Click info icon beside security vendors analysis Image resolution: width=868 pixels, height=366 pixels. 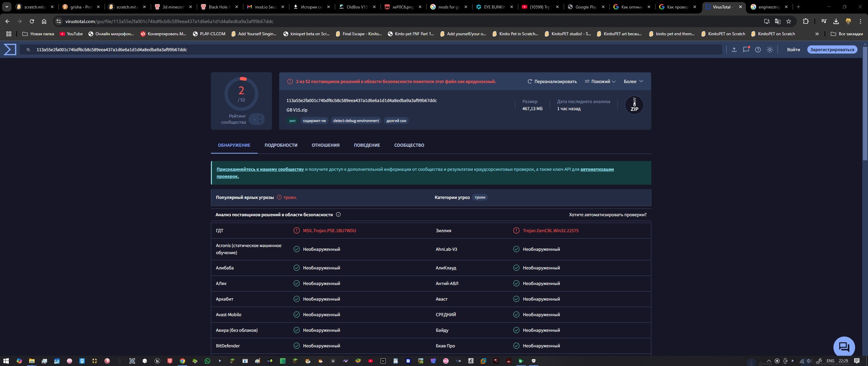[338, 215]
